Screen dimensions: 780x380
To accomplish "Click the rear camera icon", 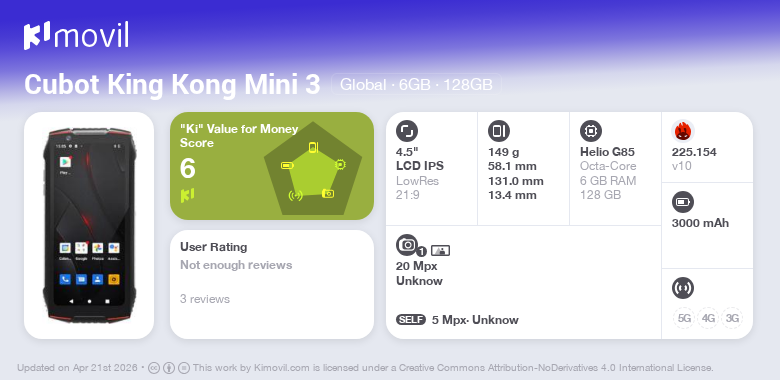I will pyautogui.click(x=407, y=245).
